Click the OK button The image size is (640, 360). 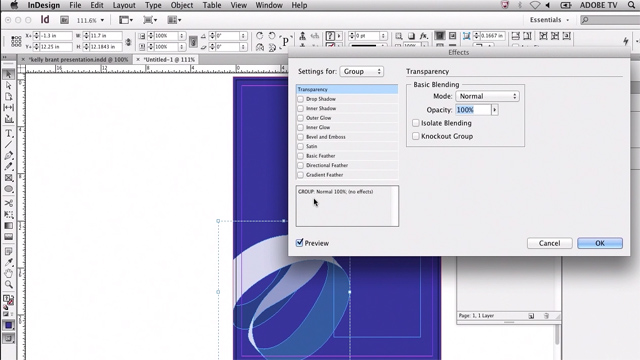(600, 243)
